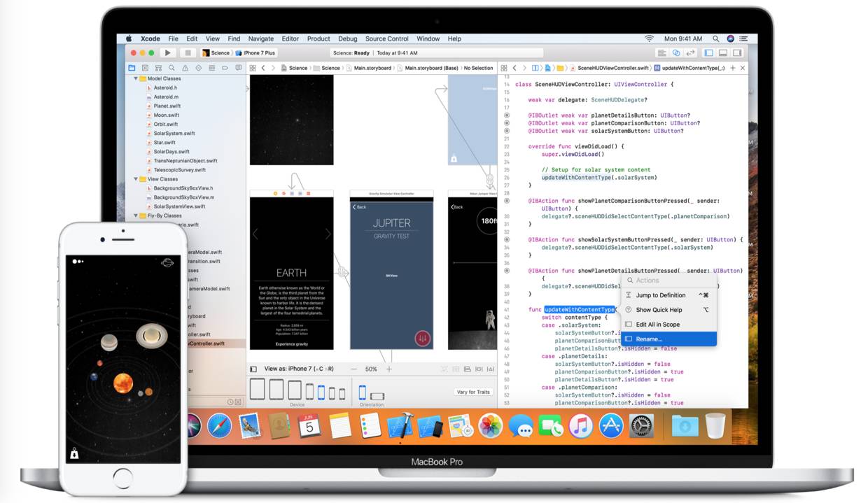Stop the running build with the stop button
This screenshot has width=868, height=503.
coord(188,52)
